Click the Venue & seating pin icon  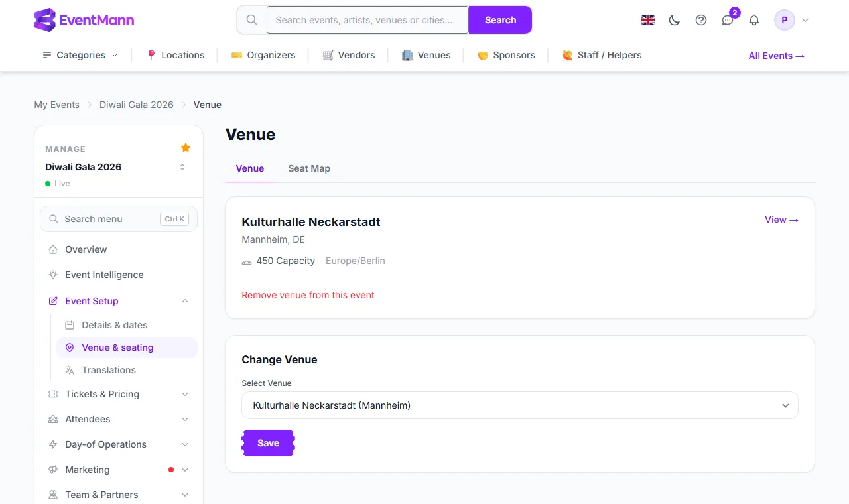click(x=70, y=347)
